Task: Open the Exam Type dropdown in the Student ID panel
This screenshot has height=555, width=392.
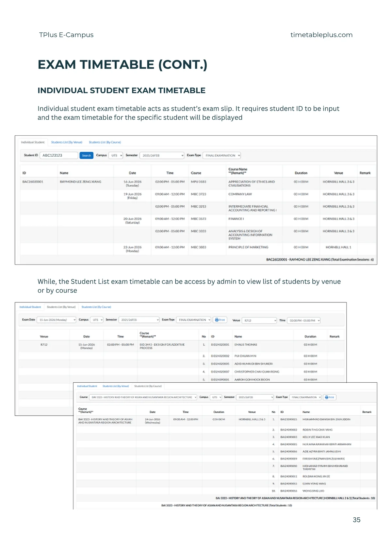Action: pos(222,155)
